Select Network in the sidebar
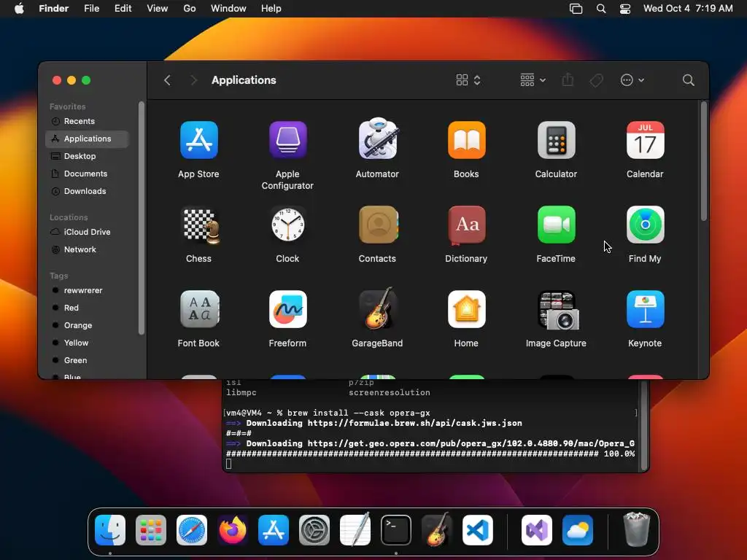 point(88,249)
